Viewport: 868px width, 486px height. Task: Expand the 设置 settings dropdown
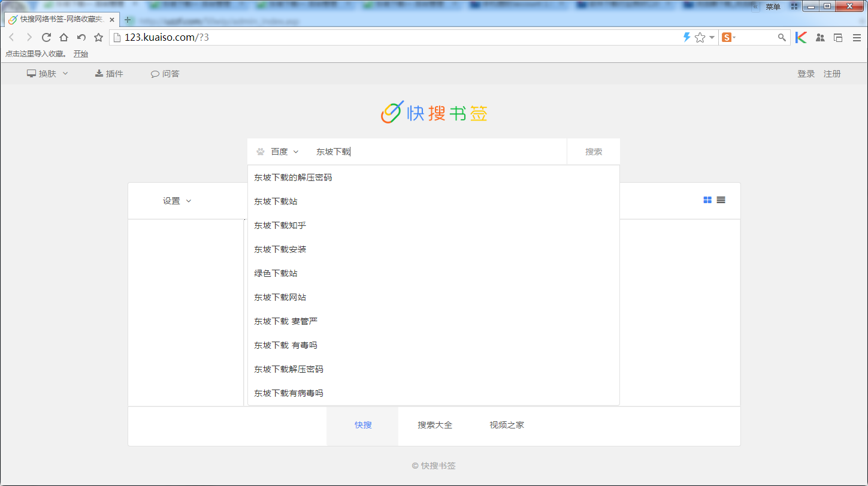tap(177, 201)
